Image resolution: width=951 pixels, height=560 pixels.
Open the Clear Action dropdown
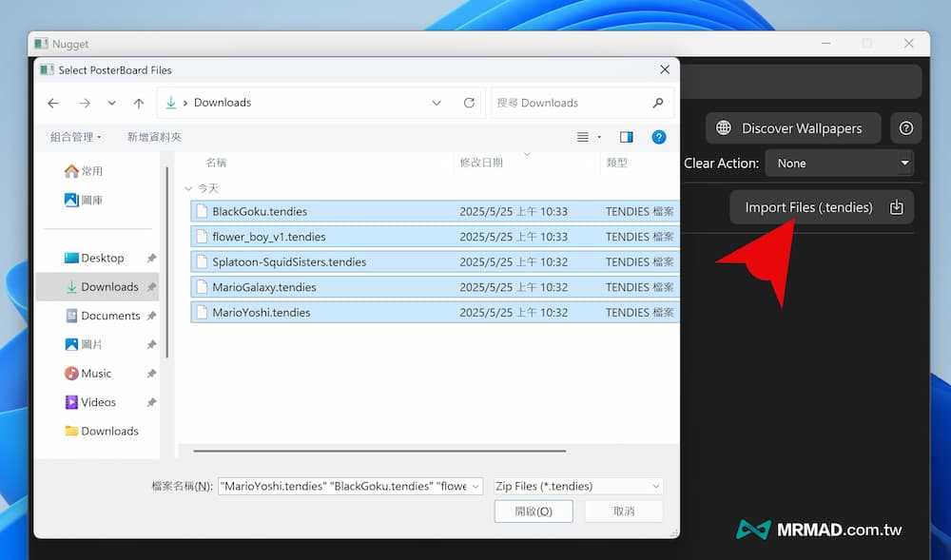(838, 164)
